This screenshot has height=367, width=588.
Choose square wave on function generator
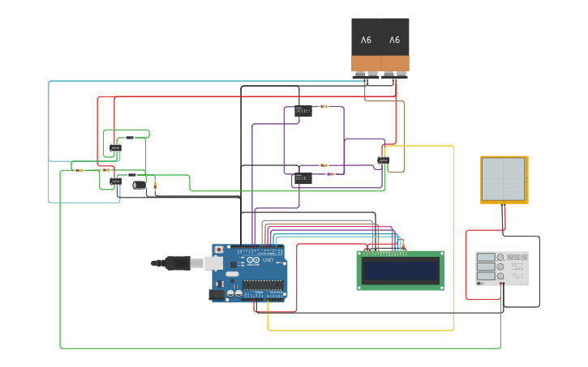518,257
